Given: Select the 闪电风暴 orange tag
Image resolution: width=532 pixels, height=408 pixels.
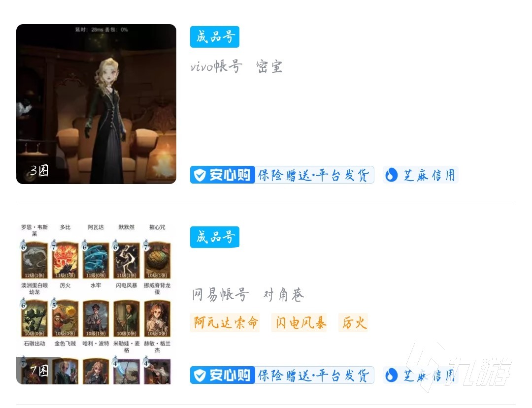Looking at the screenshot, I should click(x=299, y=322).
